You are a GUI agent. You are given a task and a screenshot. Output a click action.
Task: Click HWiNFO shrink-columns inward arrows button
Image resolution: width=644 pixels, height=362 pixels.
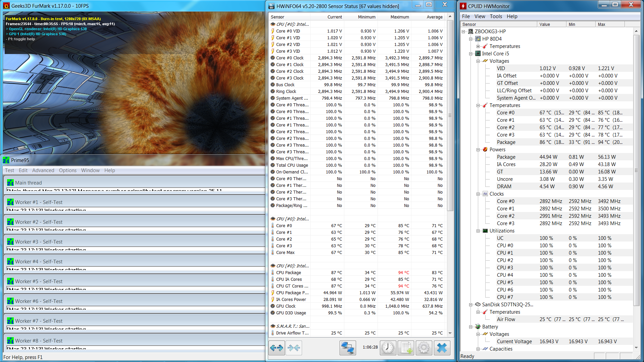coord(294,348)
